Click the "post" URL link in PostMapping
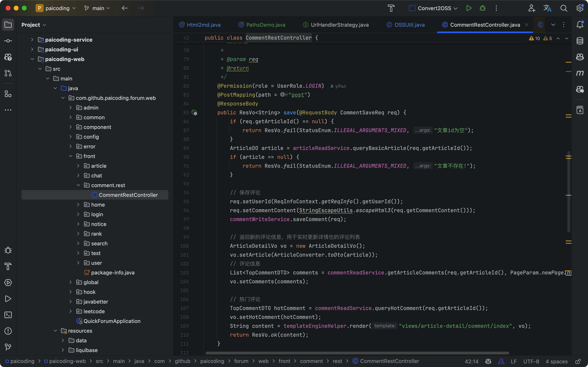 click(297, 95)
